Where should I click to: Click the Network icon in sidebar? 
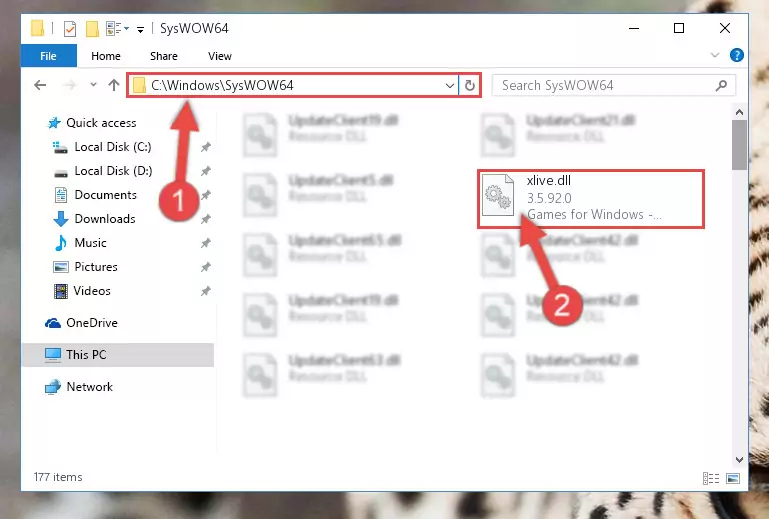coord(52,387)
